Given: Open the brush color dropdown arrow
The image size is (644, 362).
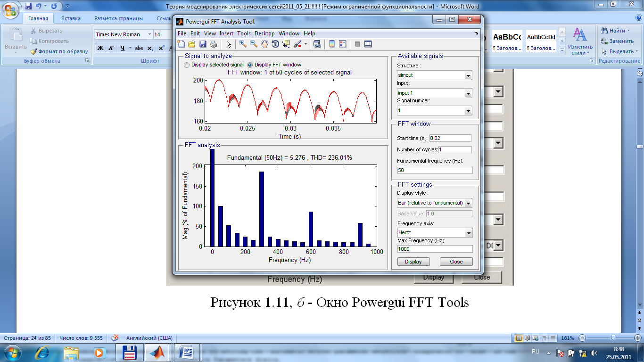Looking at the screenshot, I should pos(305,44).
